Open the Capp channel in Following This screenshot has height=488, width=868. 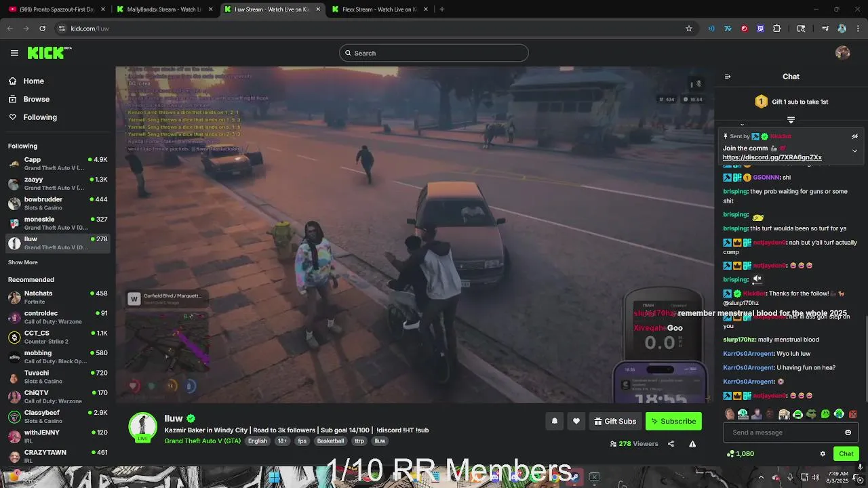57,163
